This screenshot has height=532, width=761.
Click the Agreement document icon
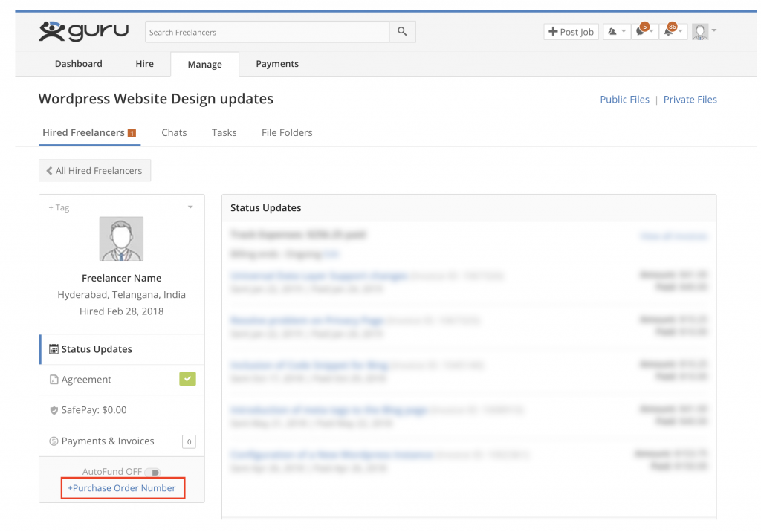point(54,380)
